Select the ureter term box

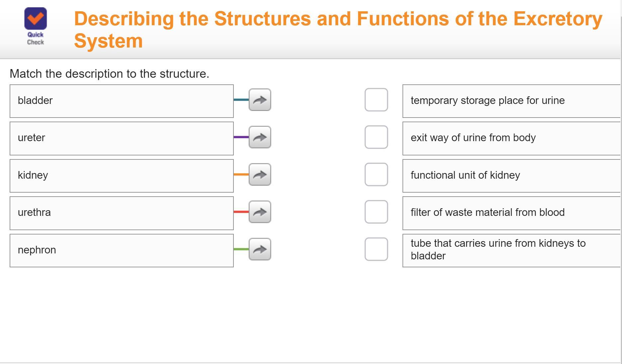click(x=122, y=138)
